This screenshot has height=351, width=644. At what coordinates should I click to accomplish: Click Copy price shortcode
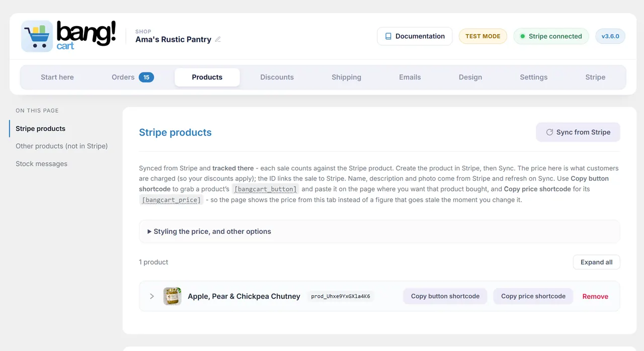[x=533, y=296]
